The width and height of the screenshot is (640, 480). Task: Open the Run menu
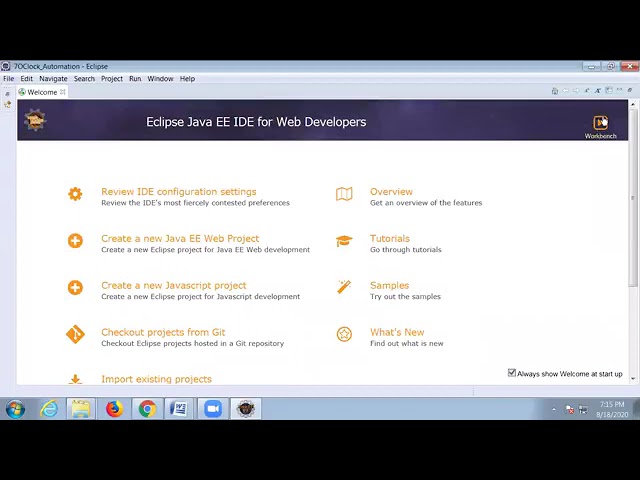(x=135, y=78)
